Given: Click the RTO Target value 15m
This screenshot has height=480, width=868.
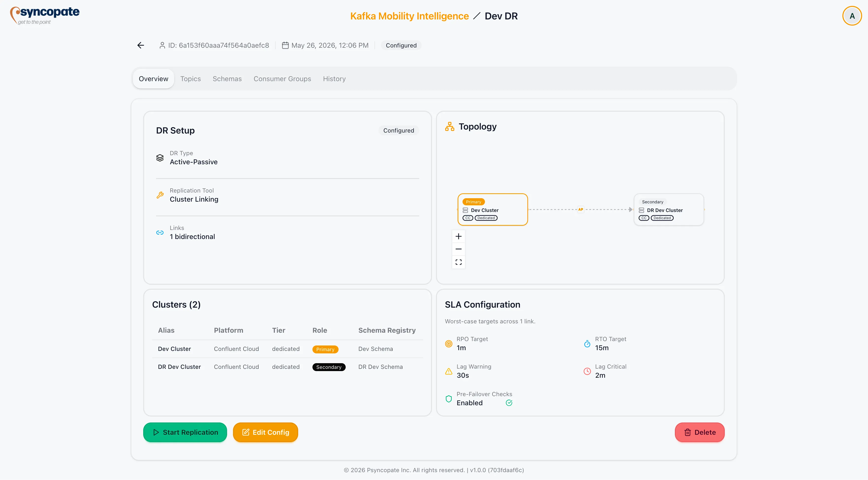Looking at the screenshot, I should [602, 348].
